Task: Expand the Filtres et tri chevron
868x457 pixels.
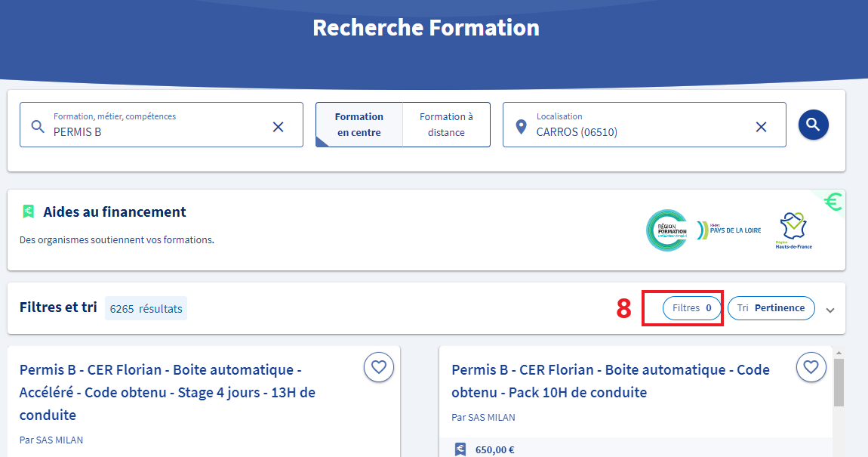Action: click(830, 310)
